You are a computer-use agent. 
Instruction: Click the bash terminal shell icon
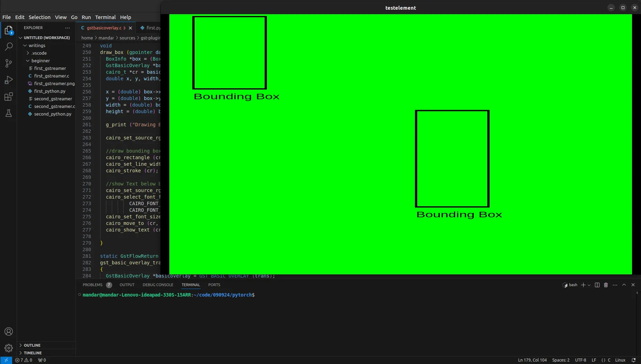[565, 285]
